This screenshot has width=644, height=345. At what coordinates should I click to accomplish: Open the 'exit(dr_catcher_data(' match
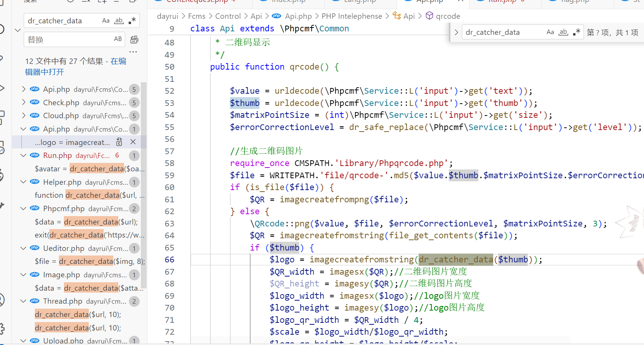[x=90, y=235]
